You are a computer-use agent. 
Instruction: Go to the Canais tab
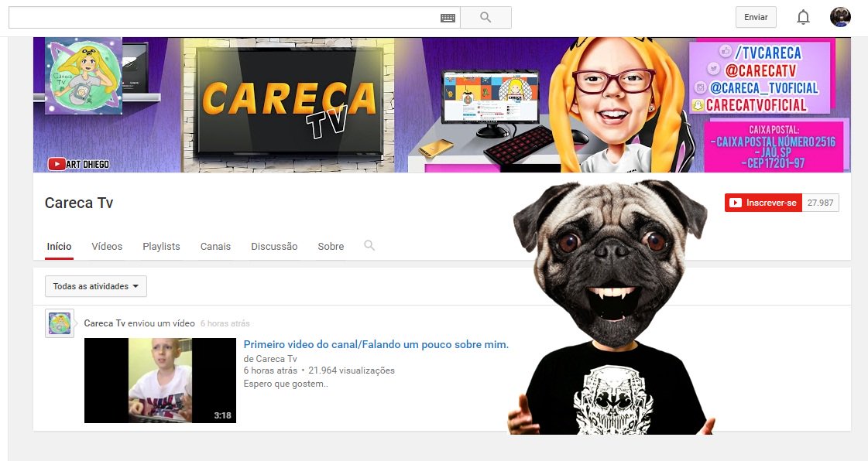click(x=215, y=247)
